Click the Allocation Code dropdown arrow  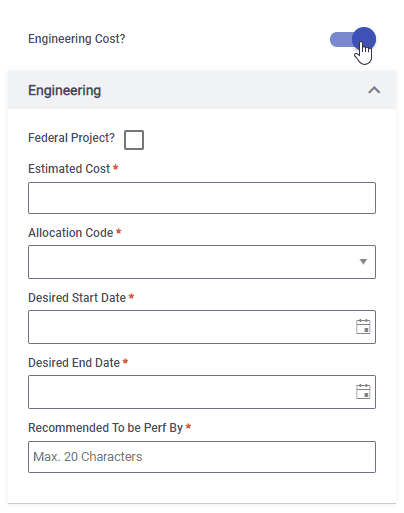363,262
